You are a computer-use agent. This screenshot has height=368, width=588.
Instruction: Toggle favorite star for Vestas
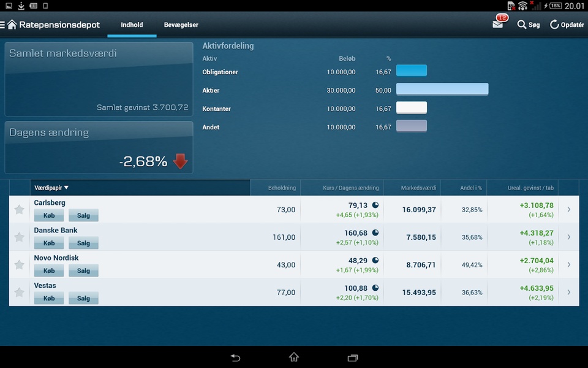click(x=19, y=292)
